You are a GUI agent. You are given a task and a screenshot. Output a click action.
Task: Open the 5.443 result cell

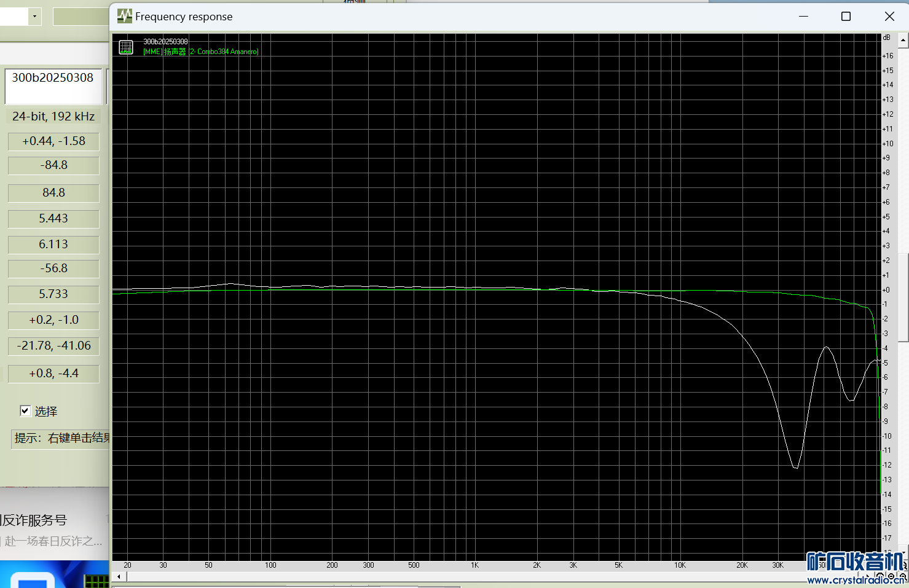53,219
